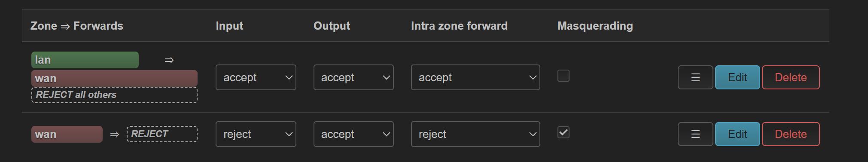Delete the wan zone
The width and height of the screenshot is (868, 162).
[x=791, y=134]
